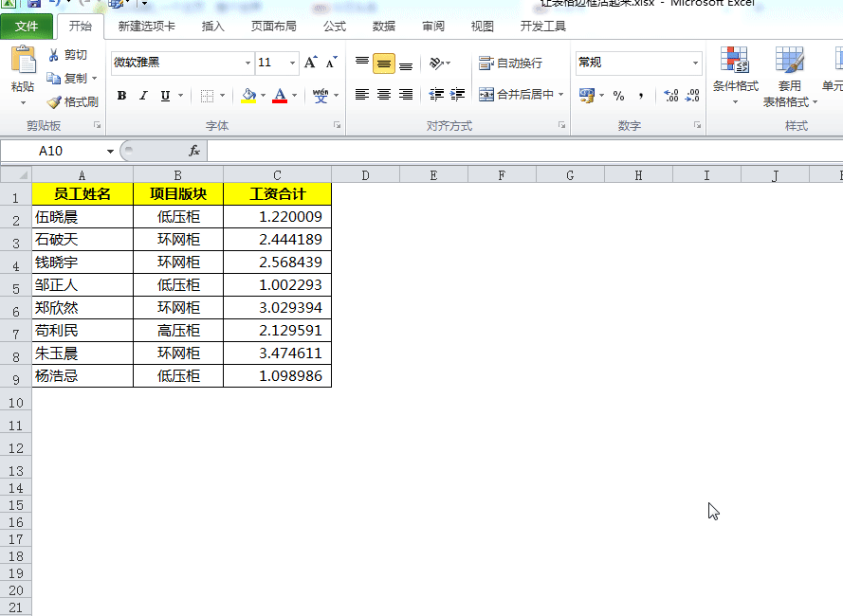Open number format dropdown 常规
The width and height of the screenshot is (843, 616).
695,63
